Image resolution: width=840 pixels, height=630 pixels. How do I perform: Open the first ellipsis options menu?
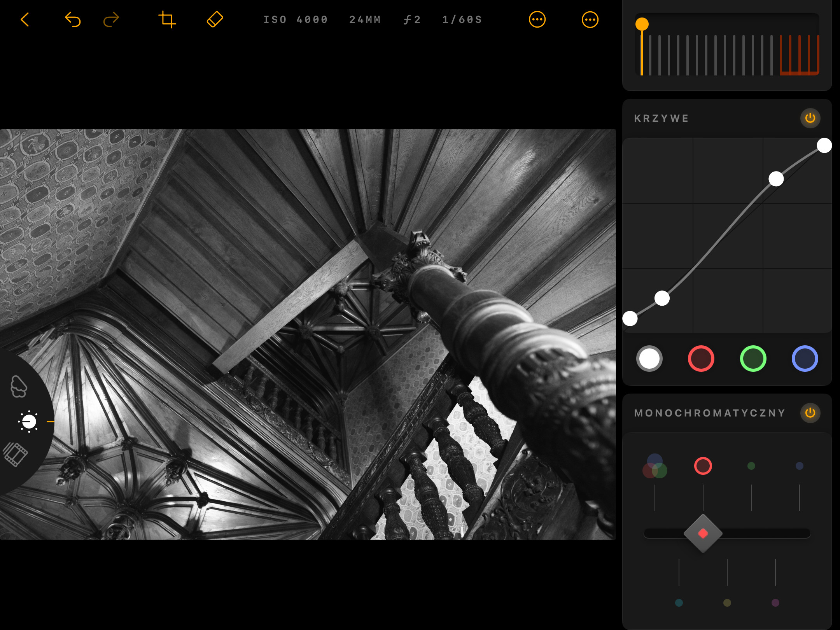tap(537, 19)
